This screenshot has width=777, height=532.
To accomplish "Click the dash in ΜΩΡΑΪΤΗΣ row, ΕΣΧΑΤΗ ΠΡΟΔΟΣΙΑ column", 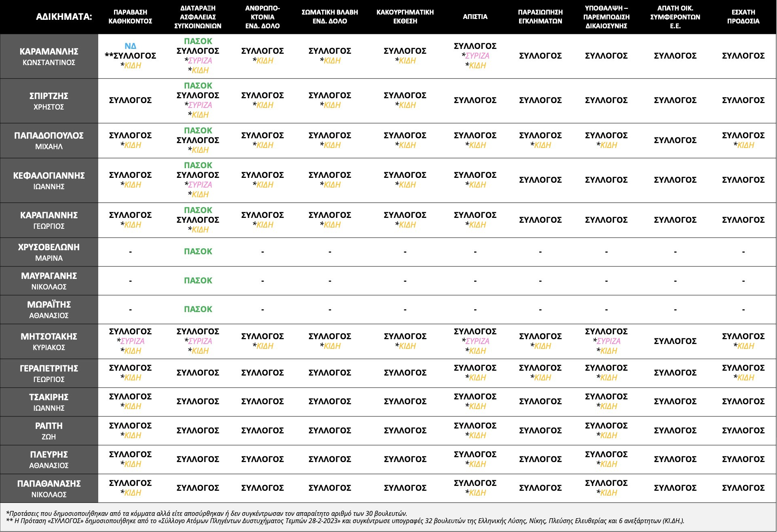I will coord(743,310).
